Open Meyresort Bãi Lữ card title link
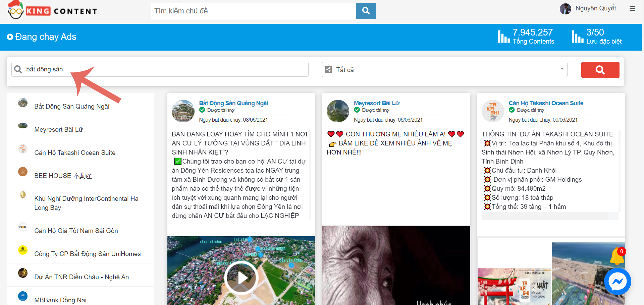Screen dimensions: 644x305 coord(377,103)
